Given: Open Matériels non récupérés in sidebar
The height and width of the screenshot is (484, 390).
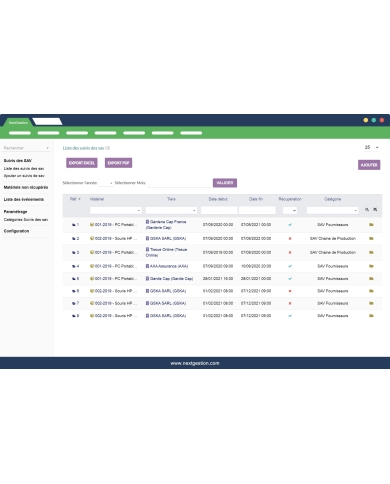Looking at the screenshot, I should [x=26, y=187].
